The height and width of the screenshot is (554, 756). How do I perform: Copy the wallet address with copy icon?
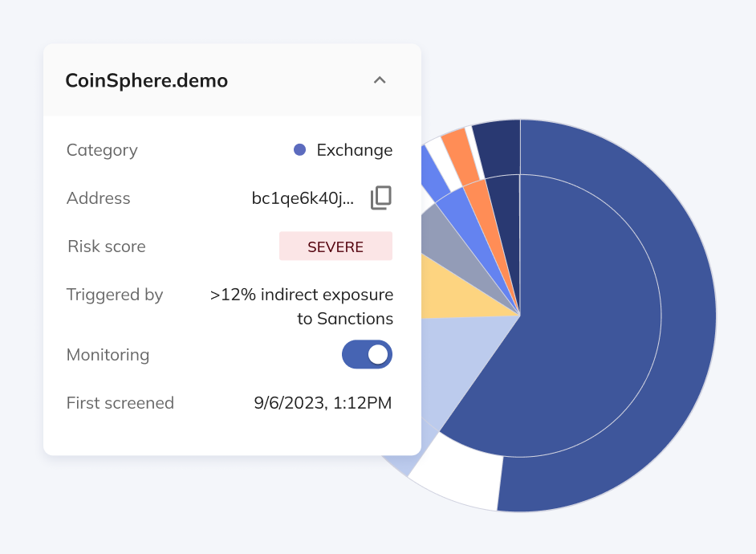(x=380, y=198)
